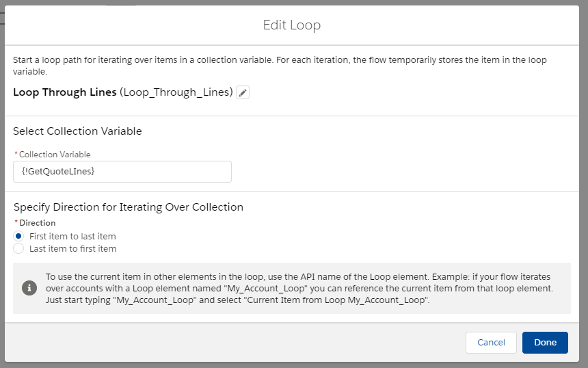Click the "(Loop_Through_Lines)" API name text
Viewport: 588px width, 368px height.
tap(176, 92)
